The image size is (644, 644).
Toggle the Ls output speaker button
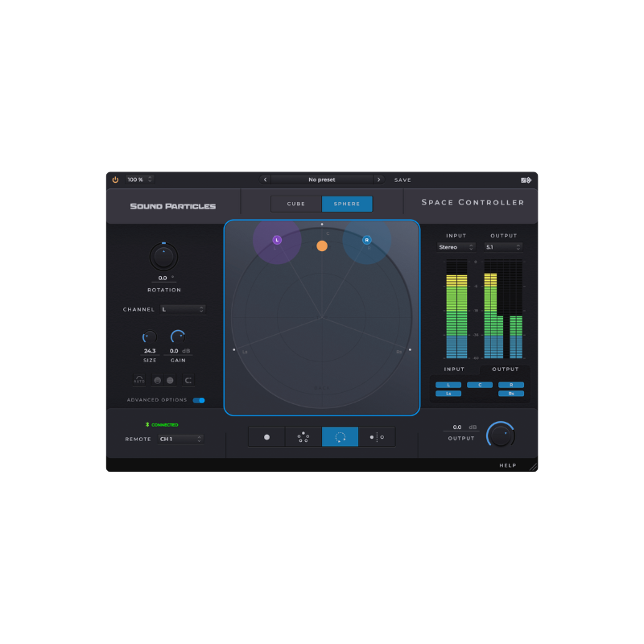[x=448, y=394]
